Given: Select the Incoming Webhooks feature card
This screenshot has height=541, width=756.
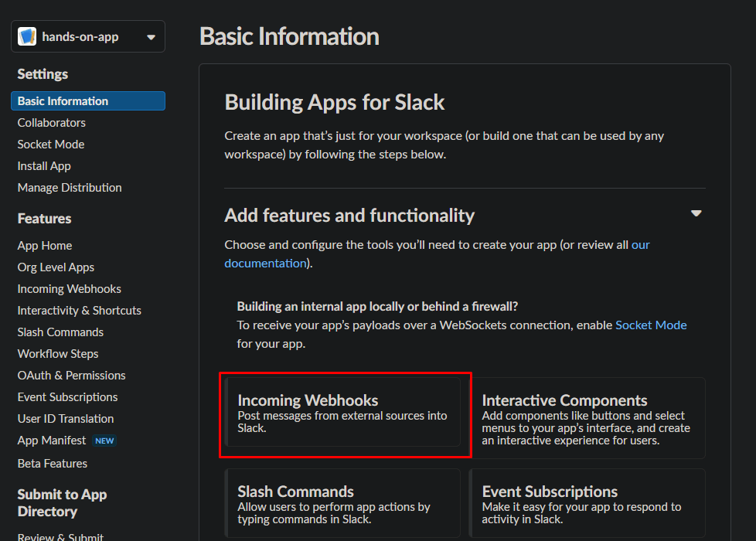Looking at the screenshot, I should [x=342, y=412].
